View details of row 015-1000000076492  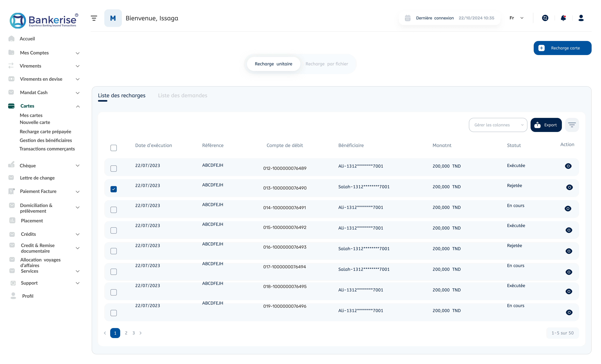[569, 230]
